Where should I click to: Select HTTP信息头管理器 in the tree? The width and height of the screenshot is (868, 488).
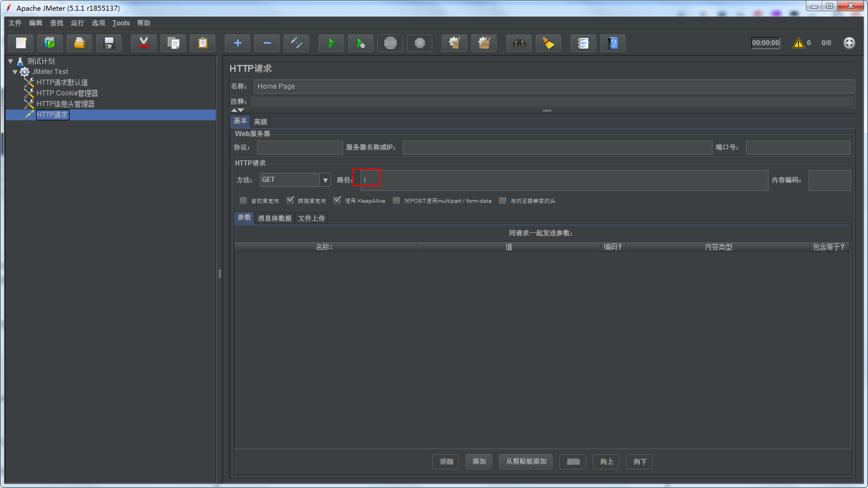(66, 104)
